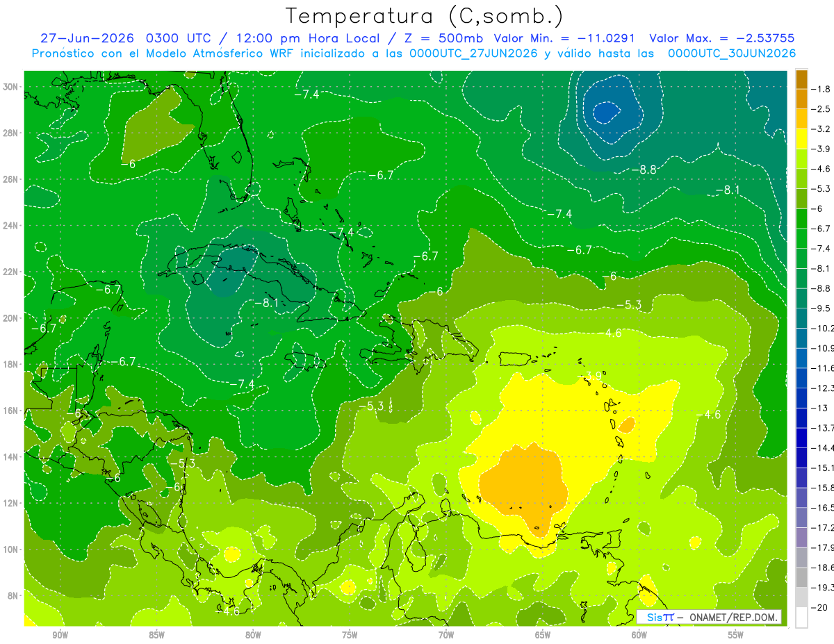This screenshot has height=644, width=834.
Task: Click the '-8.8' contour label on the map
Action: pos(644,170)
